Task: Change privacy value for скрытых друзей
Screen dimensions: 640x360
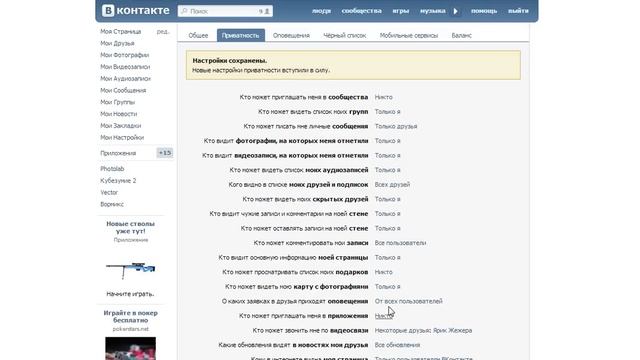Action: 387,200
